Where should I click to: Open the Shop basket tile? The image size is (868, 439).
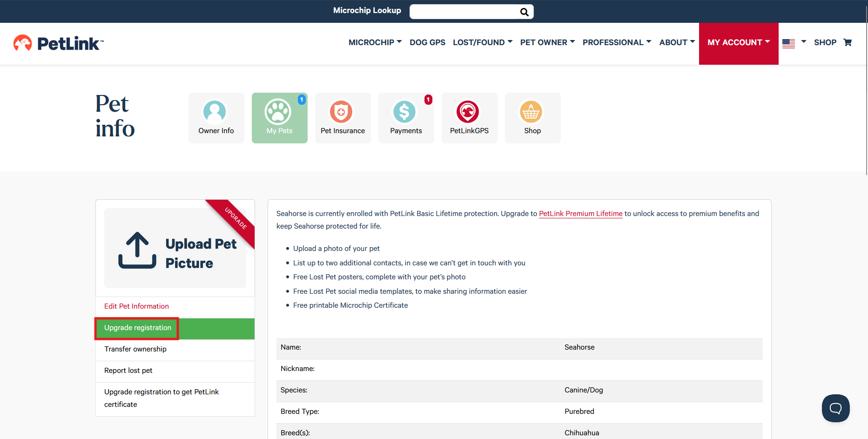pos(533,118)
